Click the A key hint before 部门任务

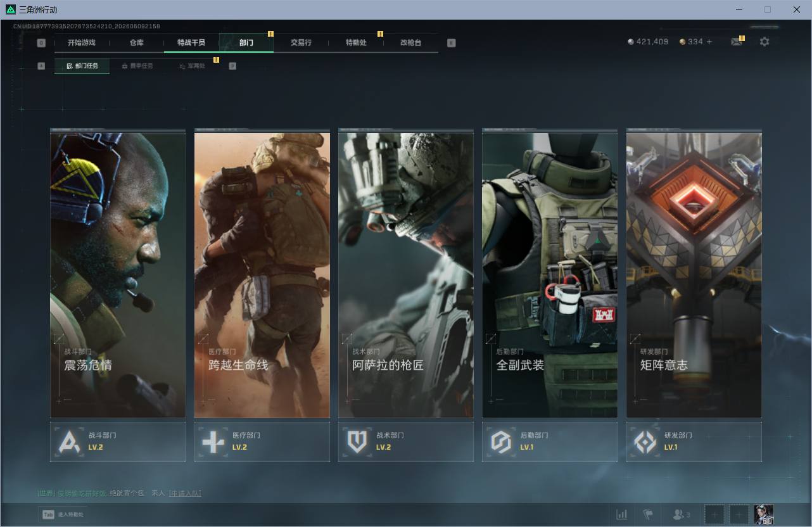point(41,66)
